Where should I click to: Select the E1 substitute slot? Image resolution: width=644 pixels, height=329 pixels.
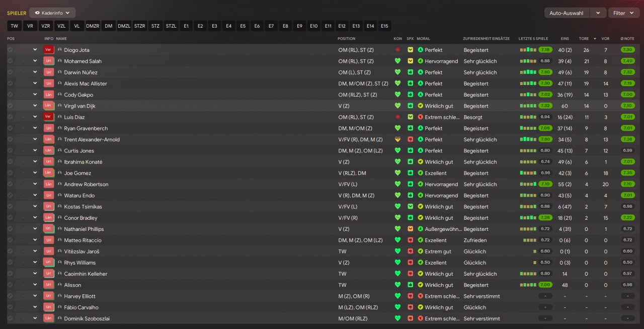186,26
